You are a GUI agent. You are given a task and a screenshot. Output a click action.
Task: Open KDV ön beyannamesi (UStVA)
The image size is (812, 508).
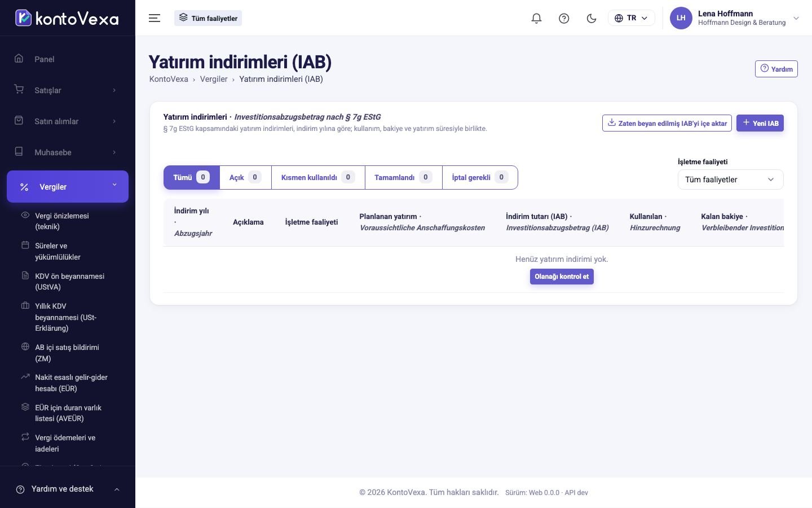pyautogui.click(x=68, y=282)
